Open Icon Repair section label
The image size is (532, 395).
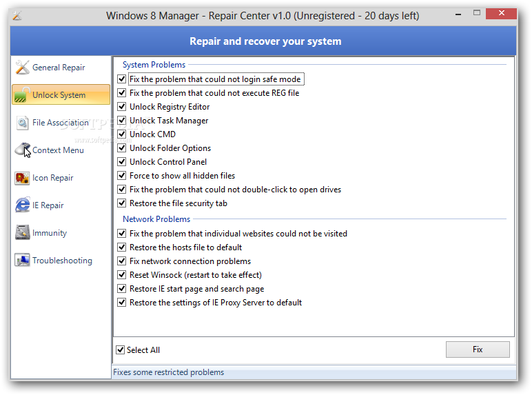point(52,178)
